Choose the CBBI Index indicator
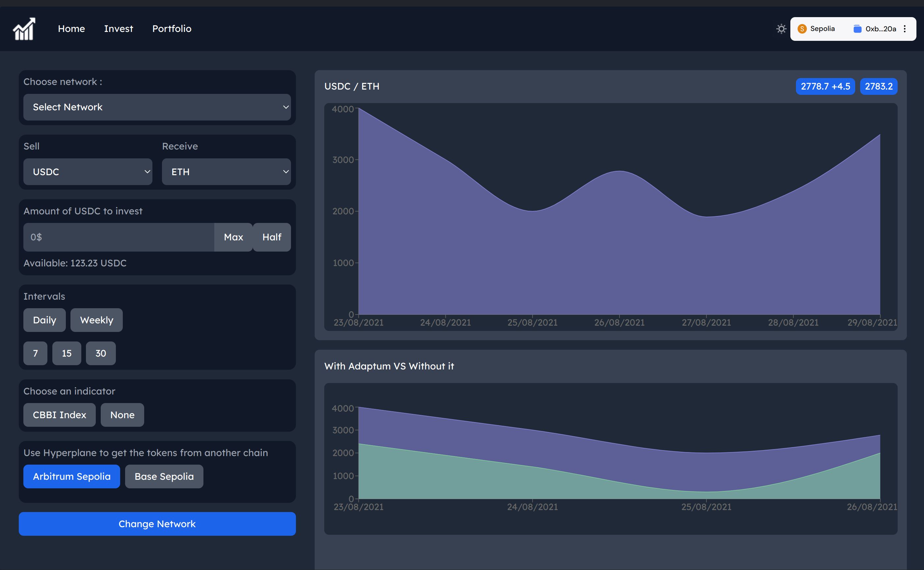The image size is (924, 570). click(x=60, y=415)
